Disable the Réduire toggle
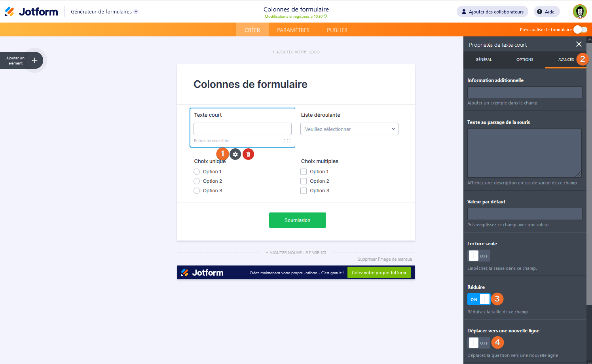The height and width of the screenshot is (364, 592). [479, 299]
